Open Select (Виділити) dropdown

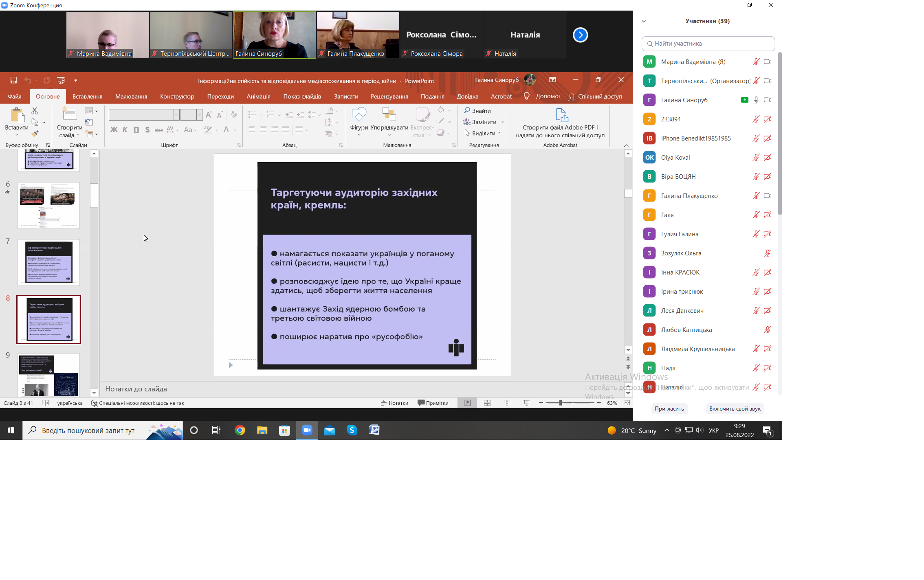(483, 133)
